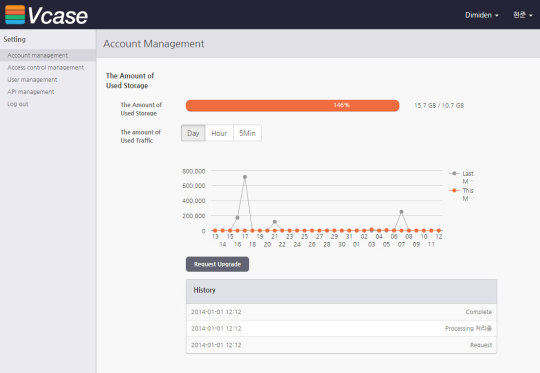Viewport: 540px width, 373px height.
Task: Click the 800,000 axis label
Action: [x=194, y=171]
